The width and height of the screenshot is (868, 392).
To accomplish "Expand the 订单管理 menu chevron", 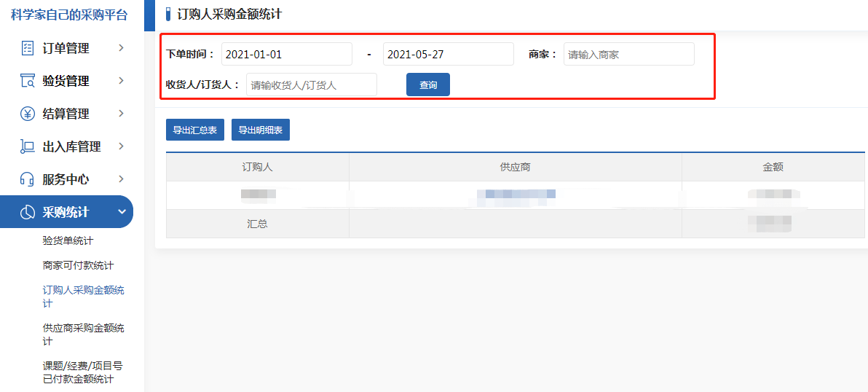I will [121, 48].
